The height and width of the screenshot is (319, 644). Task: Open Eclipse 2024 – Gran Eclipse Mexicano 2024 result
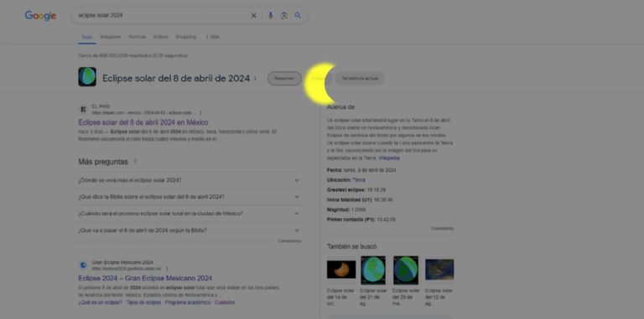[x=145, y=279]
